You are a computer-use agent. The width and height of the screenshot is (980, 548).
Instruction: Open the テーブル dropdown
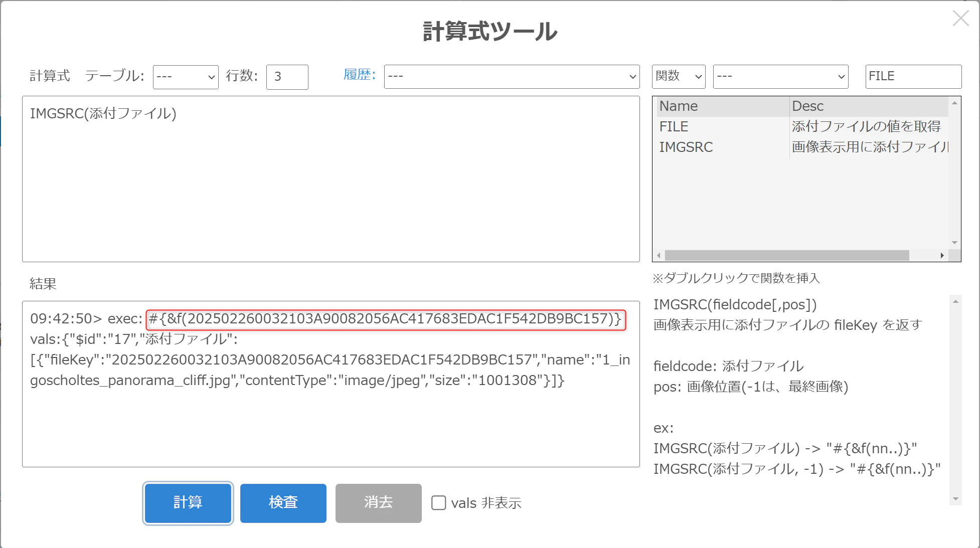[x=186, y=77]
